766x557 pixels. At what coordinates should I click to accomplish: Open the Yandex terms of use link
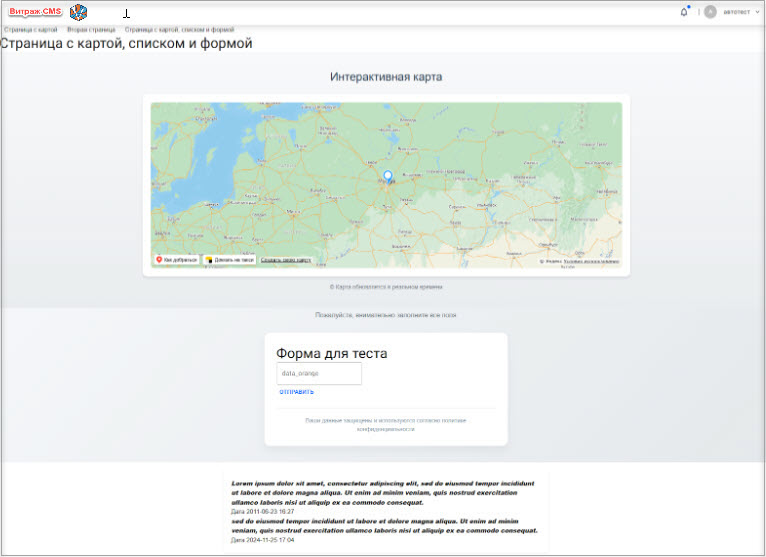(591, 261)
